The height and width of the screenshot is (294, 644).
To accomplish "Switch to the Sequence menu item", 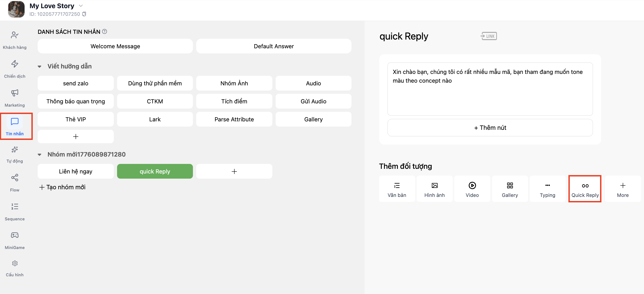I will tap(15, 211).
